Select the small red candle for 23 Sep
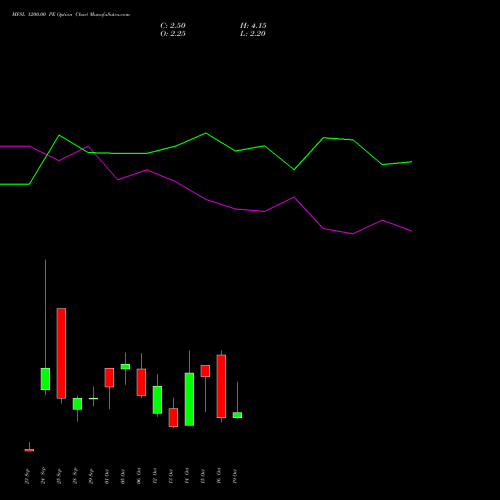 (x=29, y=450)
